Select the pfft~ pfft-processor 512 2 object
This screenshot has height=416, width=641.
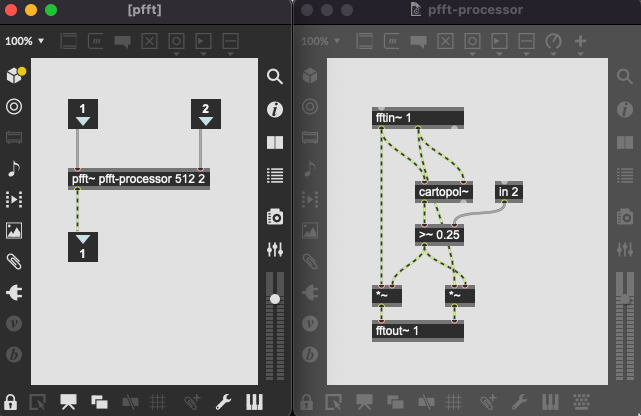140,180
